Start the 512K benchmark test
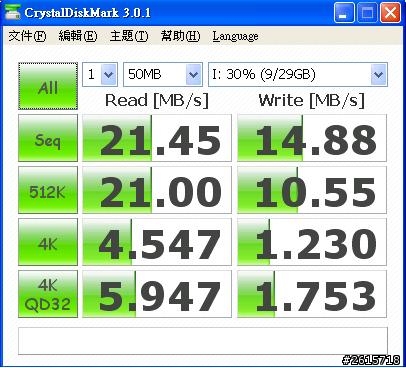406x368 pixels. click(x=48, y=190)
